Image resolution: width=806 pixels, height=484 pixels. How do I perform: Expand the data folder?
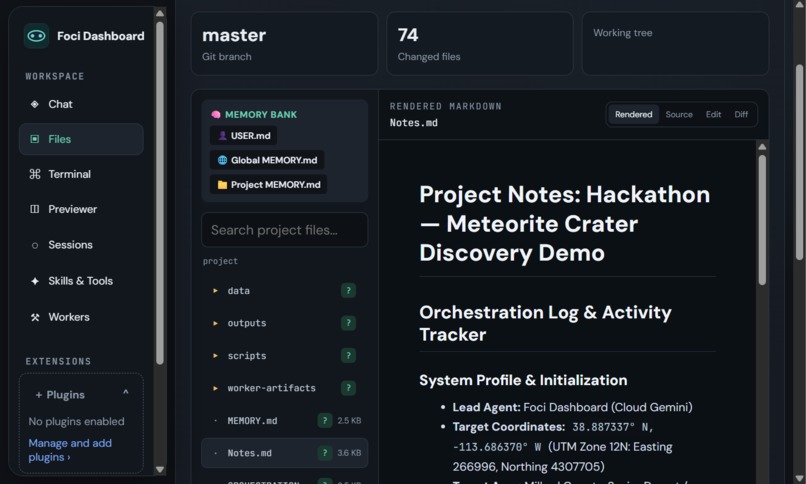click(215, 291)
